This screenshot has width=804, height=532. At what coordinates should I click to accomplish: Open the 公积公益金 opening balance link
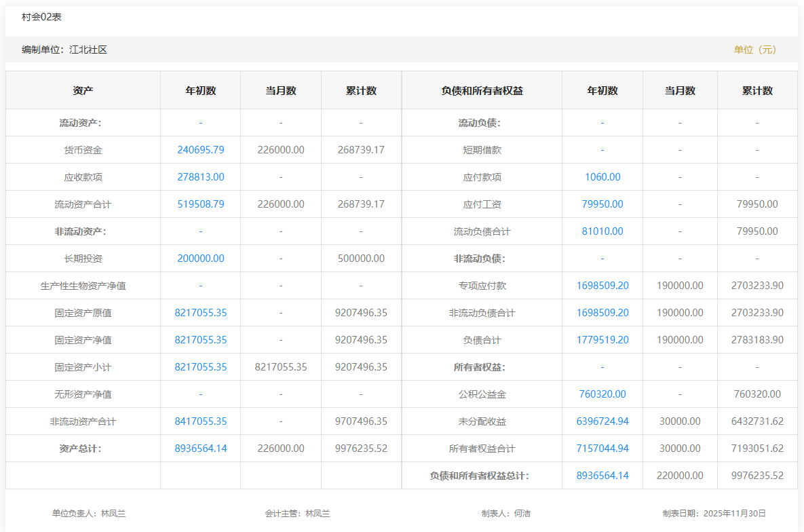pos(602,394)
